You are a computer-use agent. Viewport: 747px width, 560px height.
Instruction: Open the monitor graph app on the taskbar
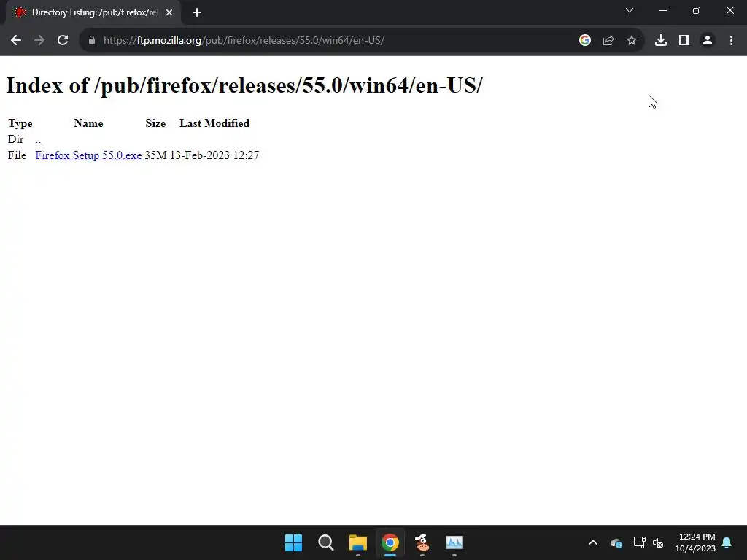[454, 542]
